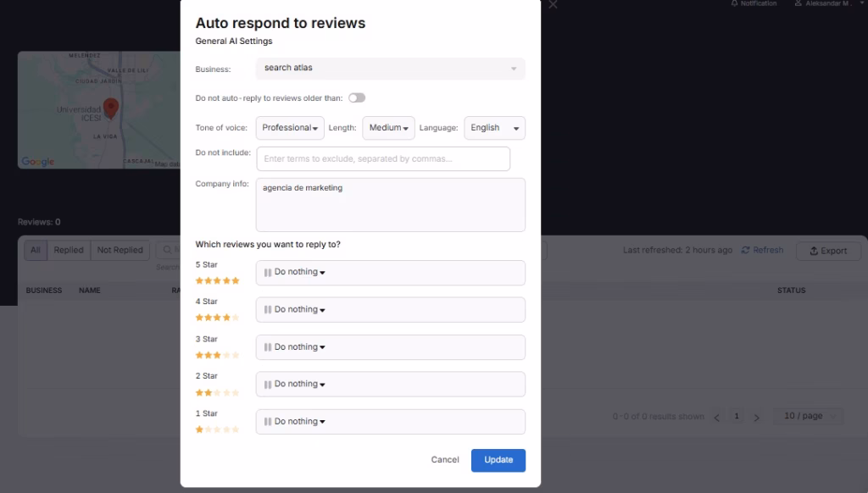Click the 5 Star rating stars
This screenshot has width=868, height=493.
tap(217, 280)
